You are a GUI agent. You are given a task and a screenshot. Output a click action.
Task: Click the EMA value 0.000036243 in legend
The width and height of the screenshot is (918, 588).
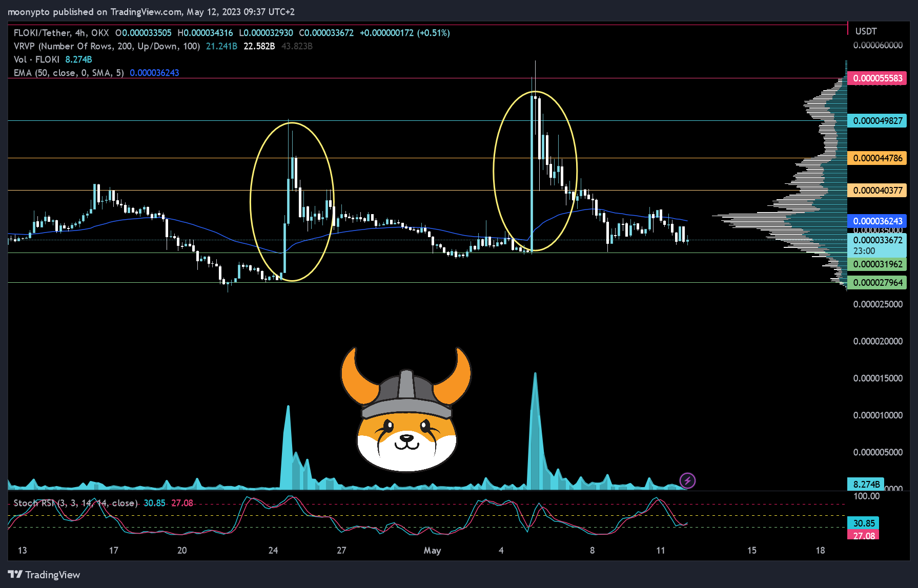coord(154,73)
